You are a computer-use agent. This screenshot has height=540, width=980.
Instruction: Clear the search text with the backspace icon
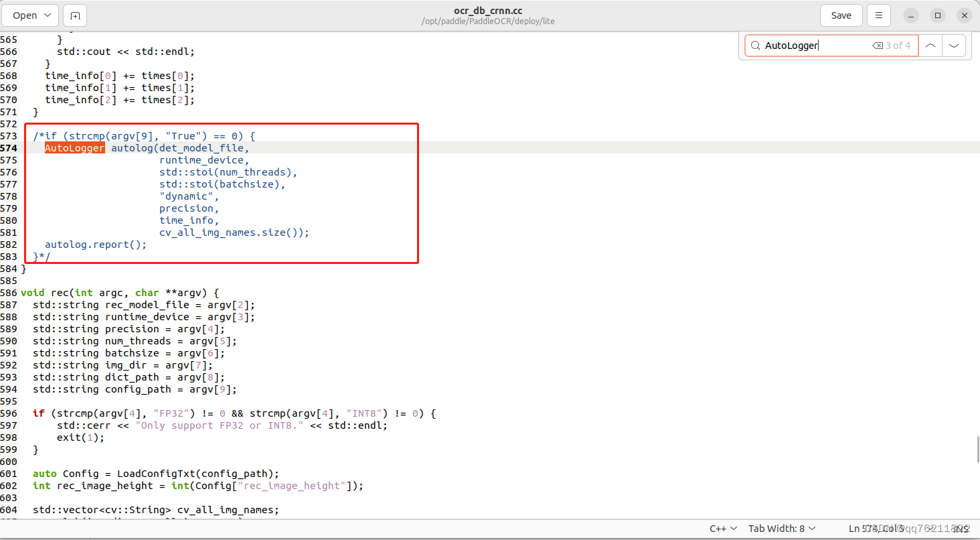(877, 45)
